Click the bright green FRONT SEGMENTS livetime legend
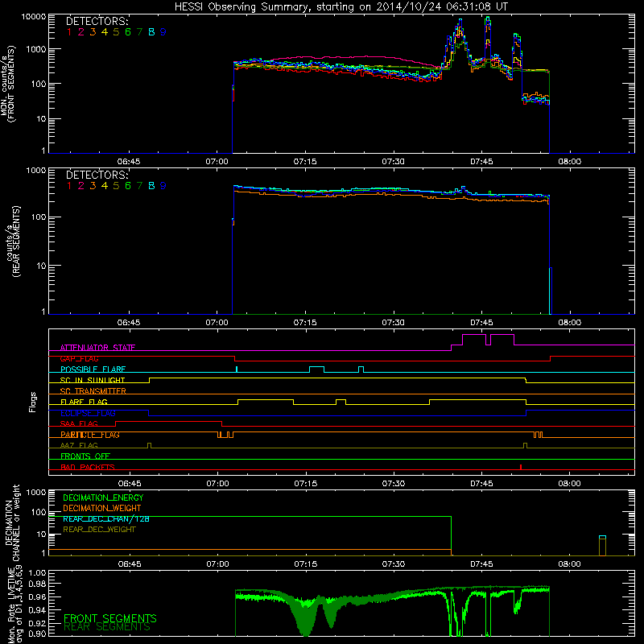Viewport: 644px width, 644px height. tap(110, 618)
